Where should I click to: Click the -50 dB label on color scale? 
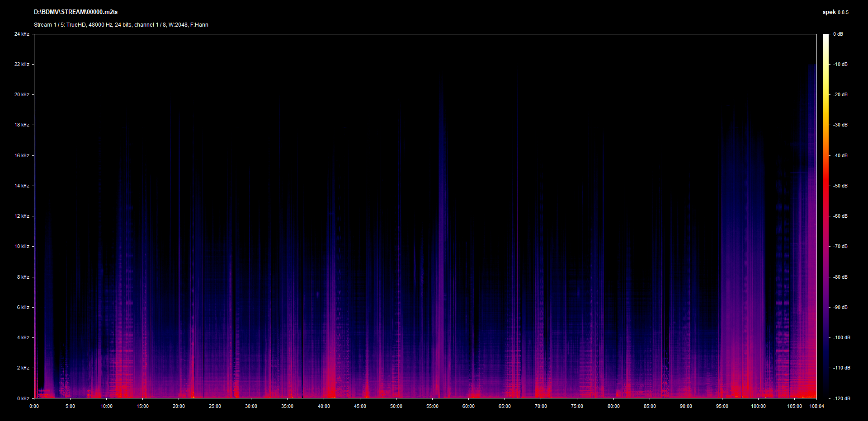click(840, 186)
